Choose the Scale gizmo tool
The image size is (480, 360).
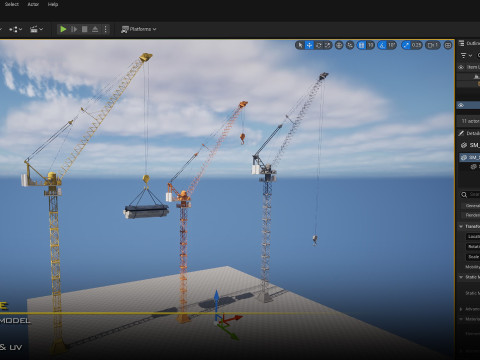click(328, 45)
